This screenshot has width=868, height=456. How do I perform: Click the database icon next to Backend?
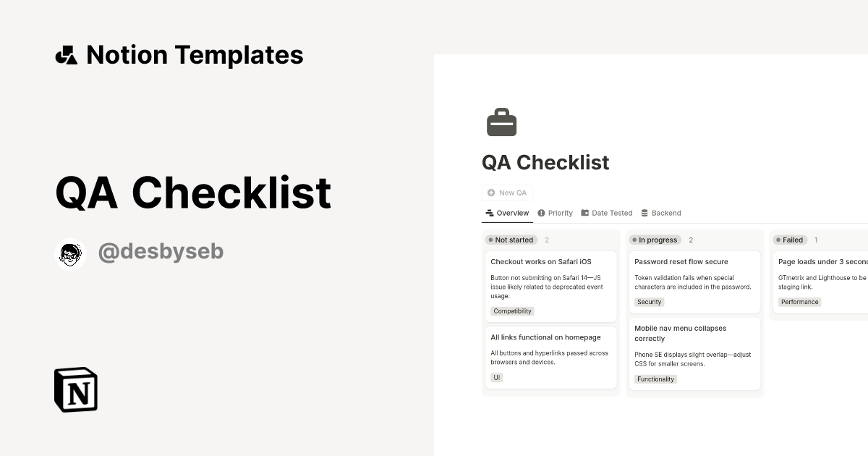(643, 213)
